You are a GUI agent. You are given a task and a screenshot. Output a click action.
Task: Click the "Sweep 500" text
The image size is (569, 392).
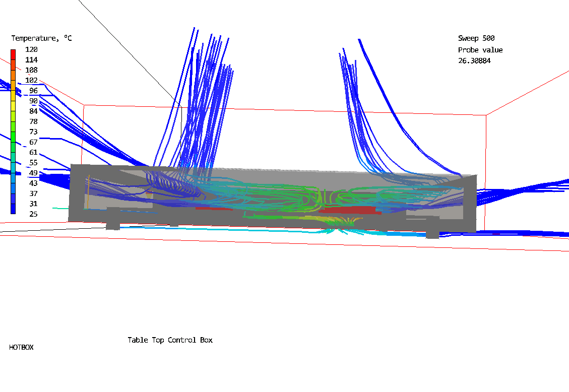(x=476, y=38)
